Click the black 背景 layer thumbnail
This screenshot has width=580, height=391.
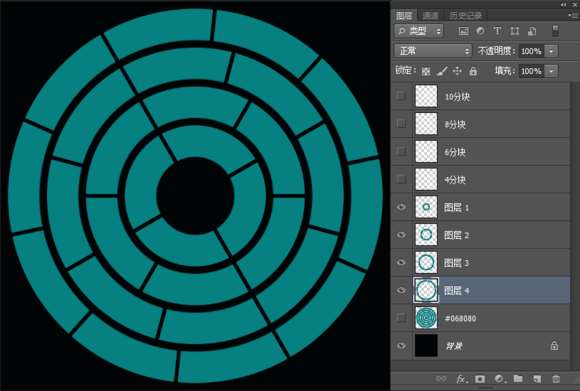[426, 346]
